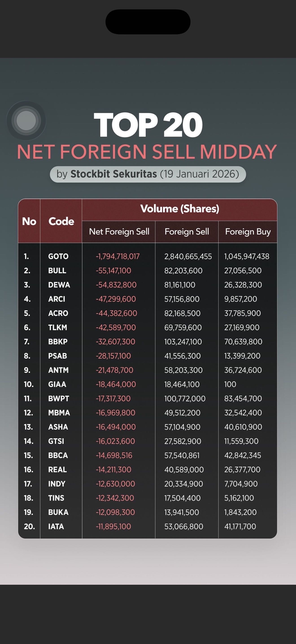
Task: Select the Foreign Sell column header
Action: (187, 232)
